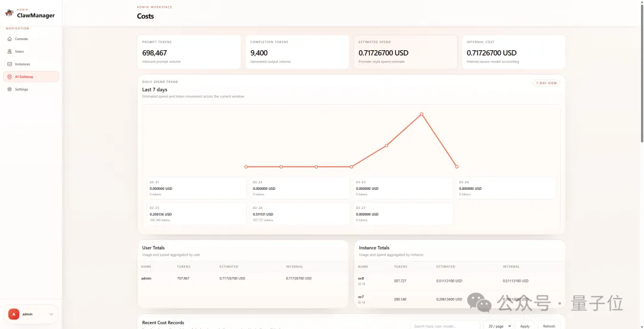The image size is (644, 329).
Task: Click the search trace, user, model field
Action: click(444, 326)
